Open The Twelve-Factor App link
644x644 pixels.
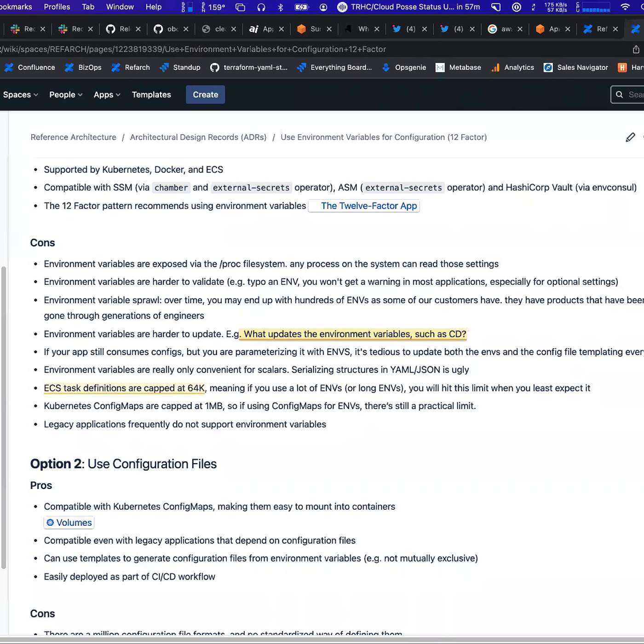(368, 206)
